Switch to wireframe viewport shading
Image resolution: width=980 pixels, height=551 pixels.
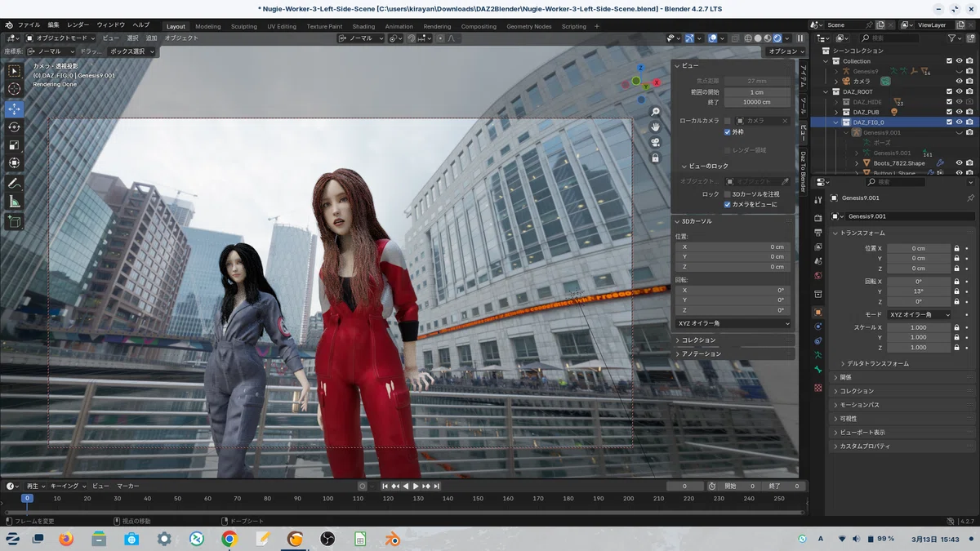click(x=749, y=38)
